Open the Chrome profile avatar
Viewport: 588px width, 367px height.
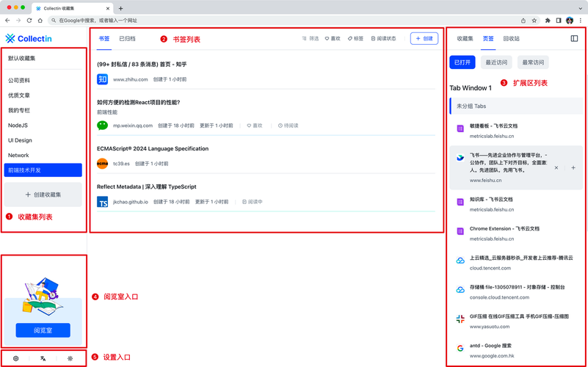point(570,21)
